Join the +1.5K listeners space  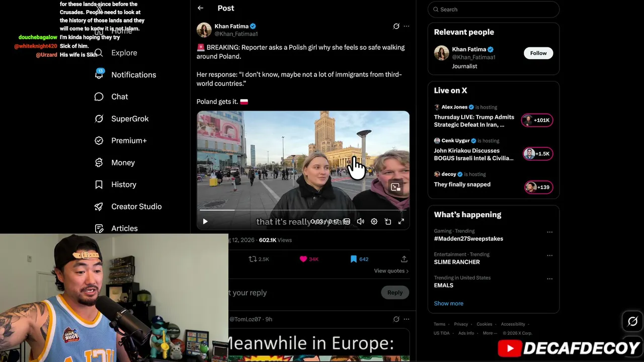(x=538, y=154)
